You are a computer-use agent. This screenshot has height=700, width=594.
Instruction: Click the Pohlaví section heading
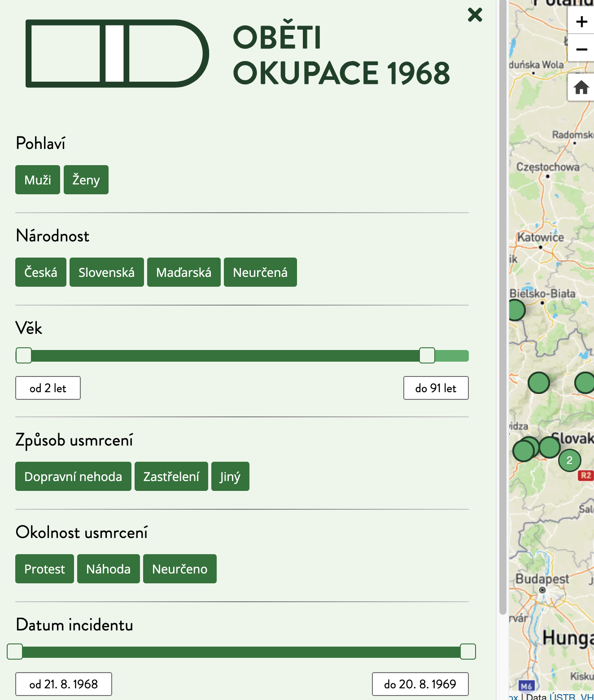pyautogui.click(x=40, y=144)
